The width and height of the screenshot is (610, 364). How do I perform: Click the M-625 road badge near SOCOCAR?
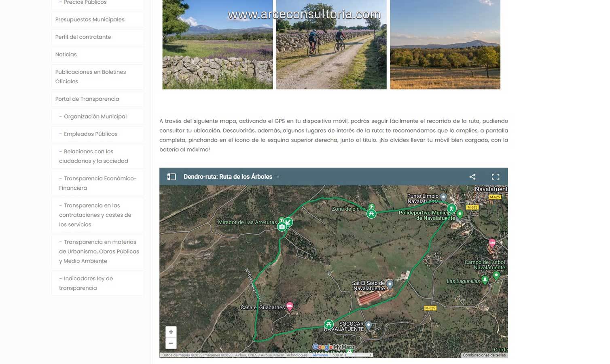pyautogui.click(x=430, y=308)
